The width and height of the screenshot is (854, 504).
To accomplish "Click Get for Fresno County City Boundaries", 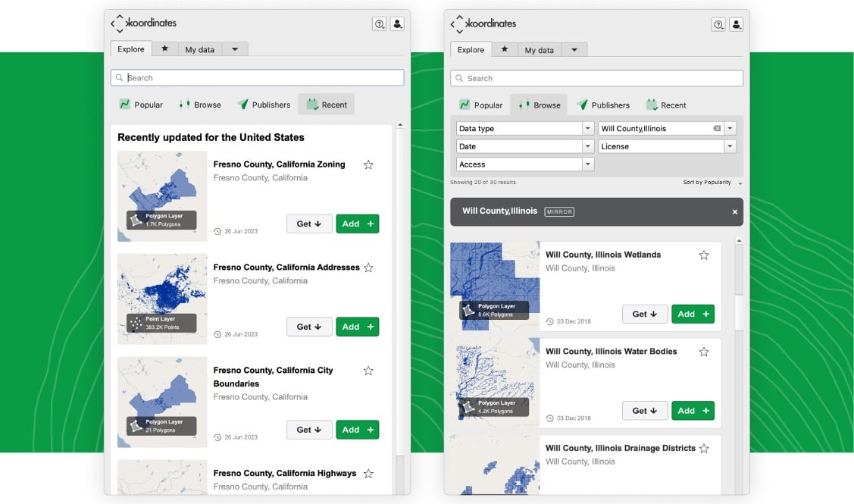I will 309,430.
